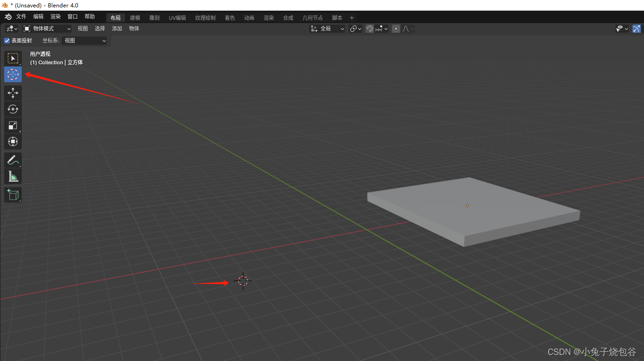Select the Move tool
The width and height of the screenshot is (644, 361).
pos(13,93)
